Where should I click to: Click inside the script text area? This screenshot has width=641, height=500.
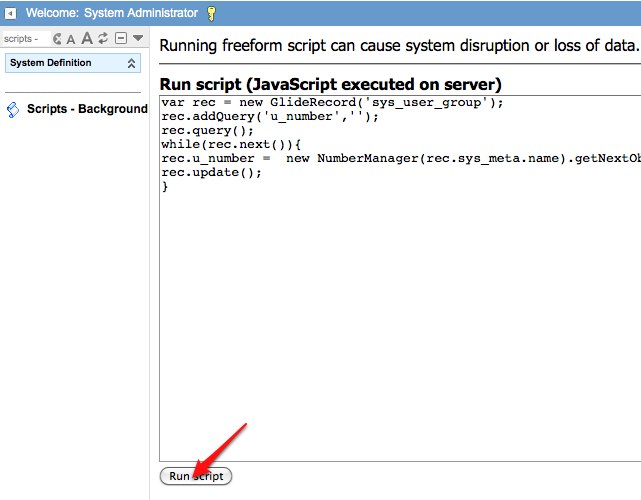coord(400,320)
